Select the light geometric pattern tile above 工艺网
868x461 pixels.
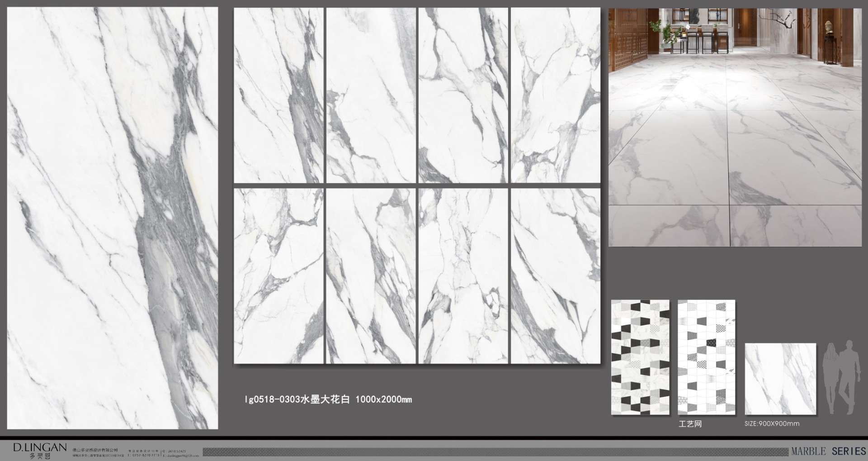(x=706, y=357)
